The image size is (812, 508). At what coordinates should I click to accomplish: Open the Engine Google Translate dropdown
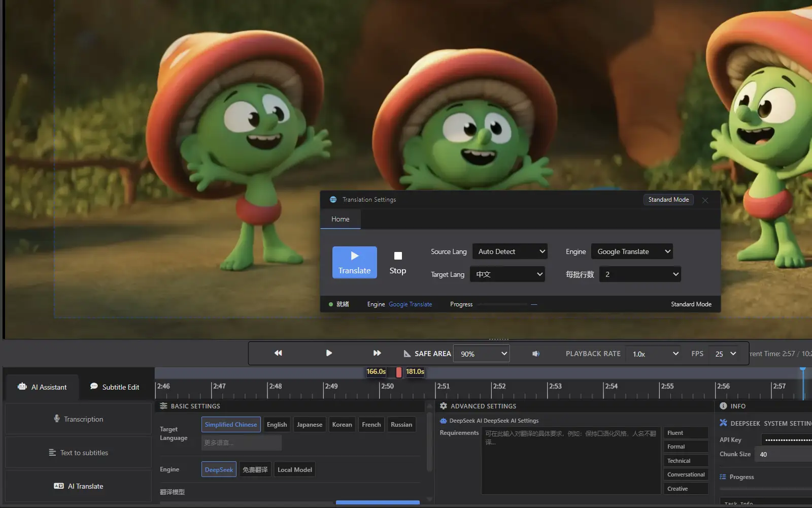[x=632, y=251]
